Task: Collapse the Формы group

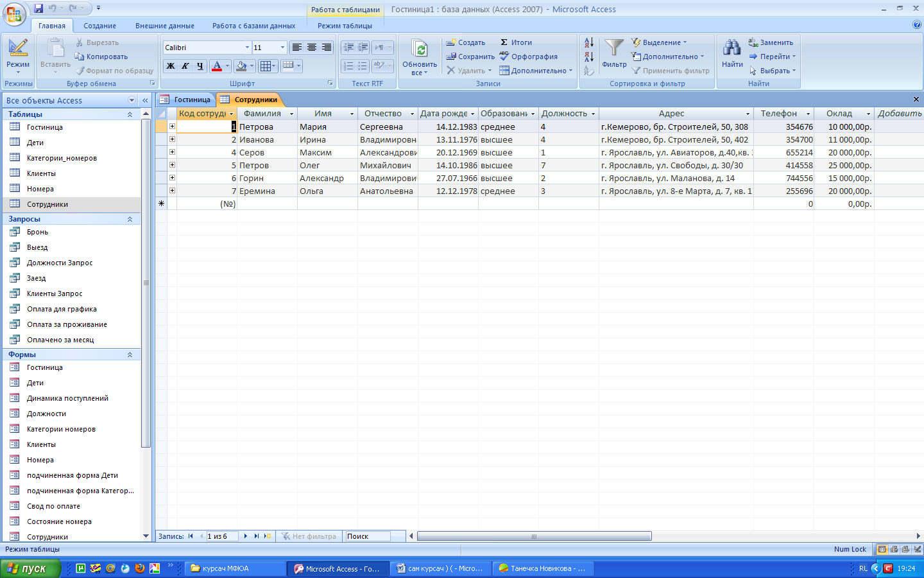Action: coord(130,355)
